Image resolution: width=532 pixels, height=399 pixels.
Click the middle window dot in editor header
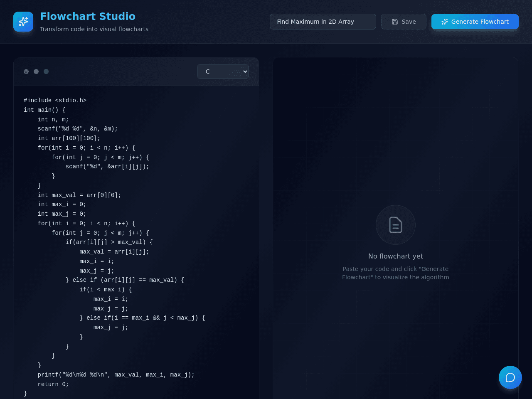[36, 71]
